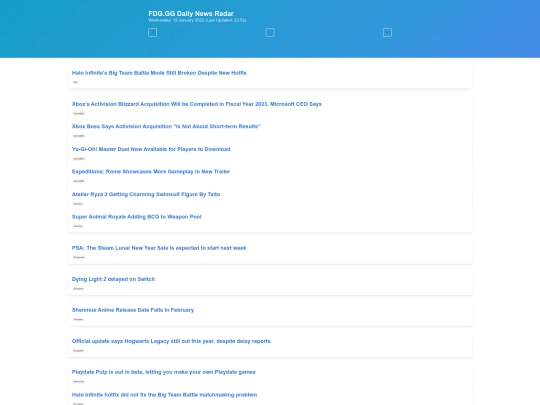This screenshot has width=540, height=405.
Task: Open Super Animal Royale Adding BCG headline
Action: 136,217
